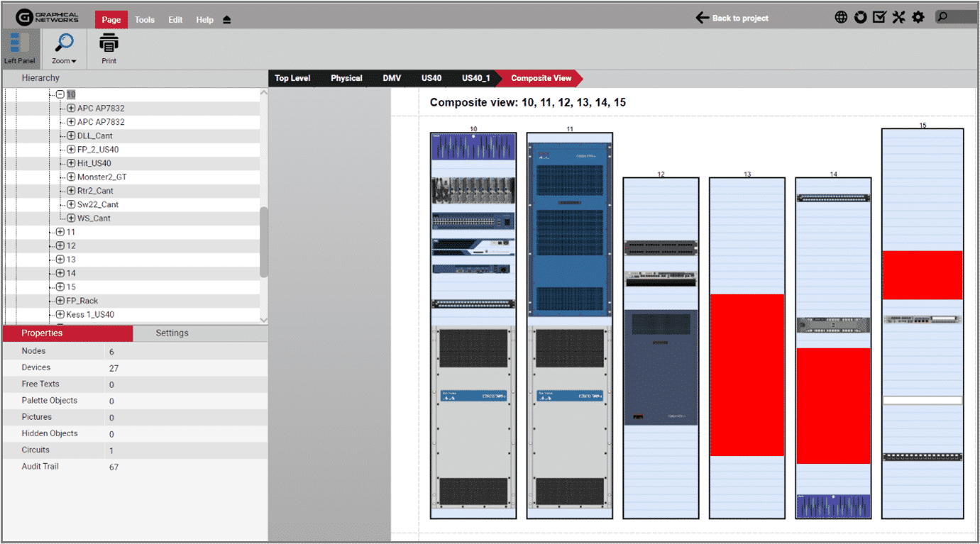Open the Tools menu
This screenshot has width=980, height=544.
[x=145, y=19]
